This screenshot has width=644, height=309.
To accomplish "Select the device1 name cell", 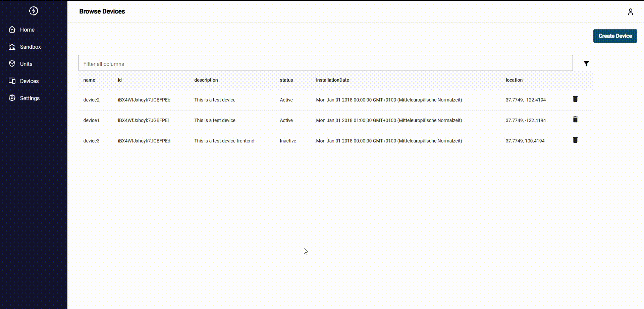I will coord(91,120).
